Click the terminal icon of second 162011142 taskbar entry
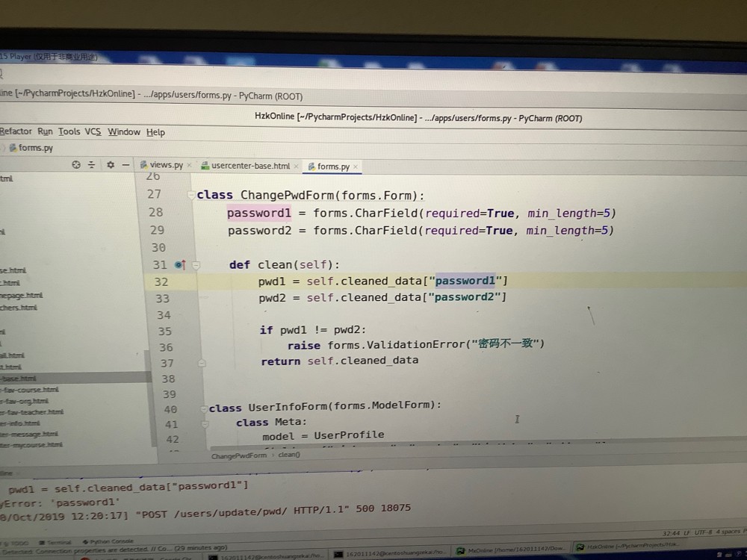 pos(338,554)
